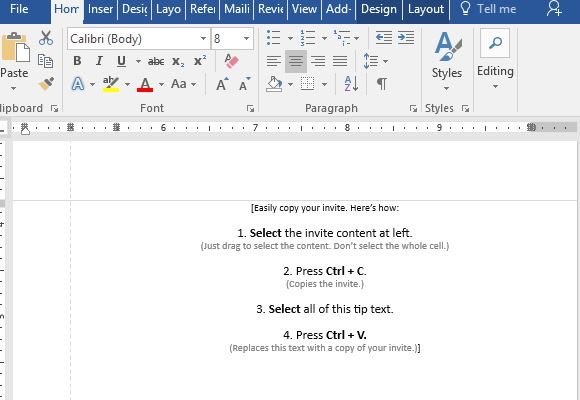Click the Share person icon
The height and width of the screenshot is (400, 580).
pos(554,9)
